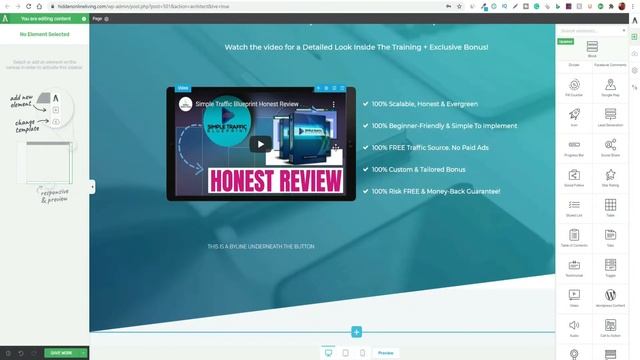The image size is (640, 360).
Task: Select the Video element label tag
Action: point(183,88)
